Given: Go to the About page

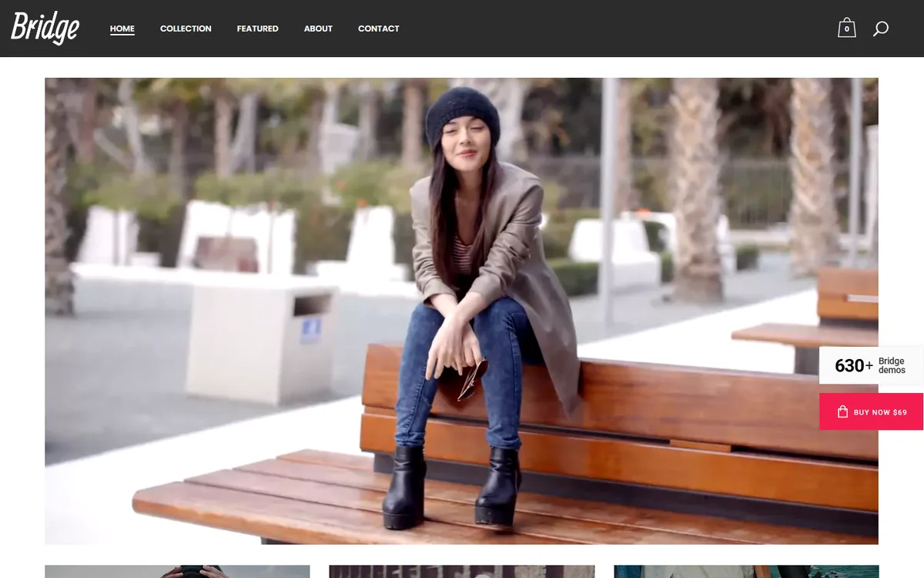Looking at the screenshot, I should tap(318, 29).
